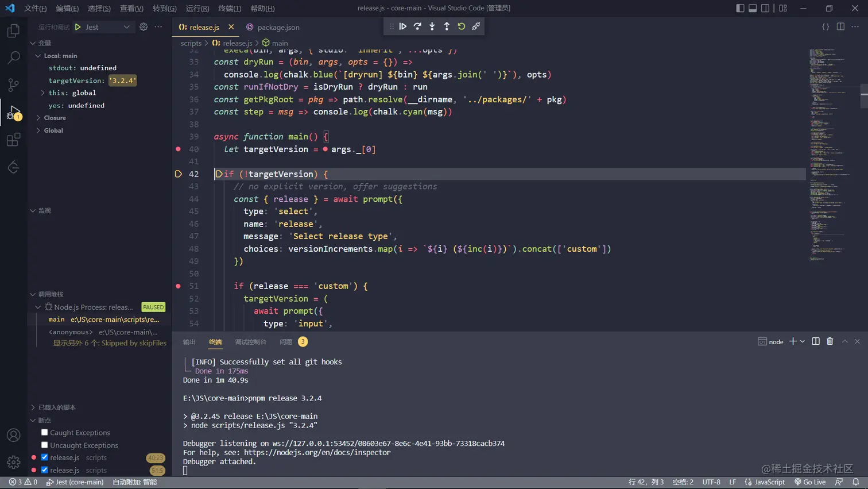Click the code minimap on the right
This screenshot has height=489, width=868.
831,155
